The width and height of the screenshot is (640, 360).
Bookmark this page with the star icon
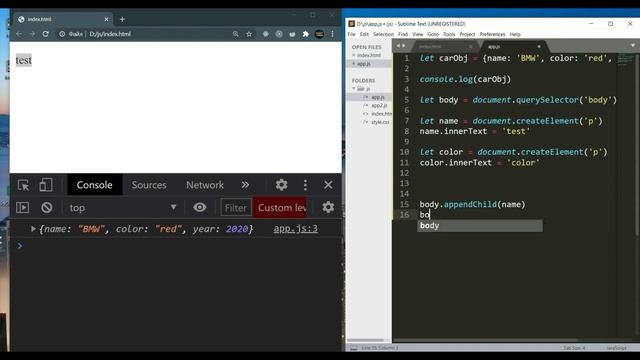pos(249,34)
